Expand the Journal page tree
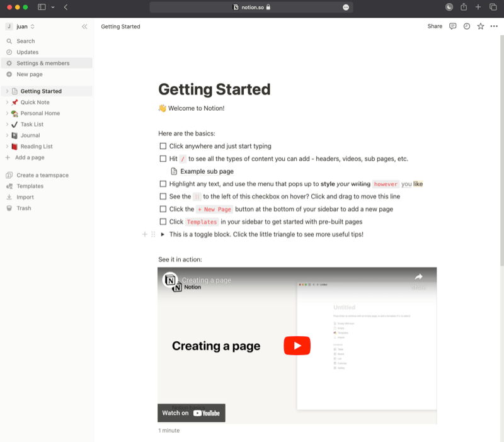Image resolution: width=504 pixels, height=442 pixels. (7, 135)
